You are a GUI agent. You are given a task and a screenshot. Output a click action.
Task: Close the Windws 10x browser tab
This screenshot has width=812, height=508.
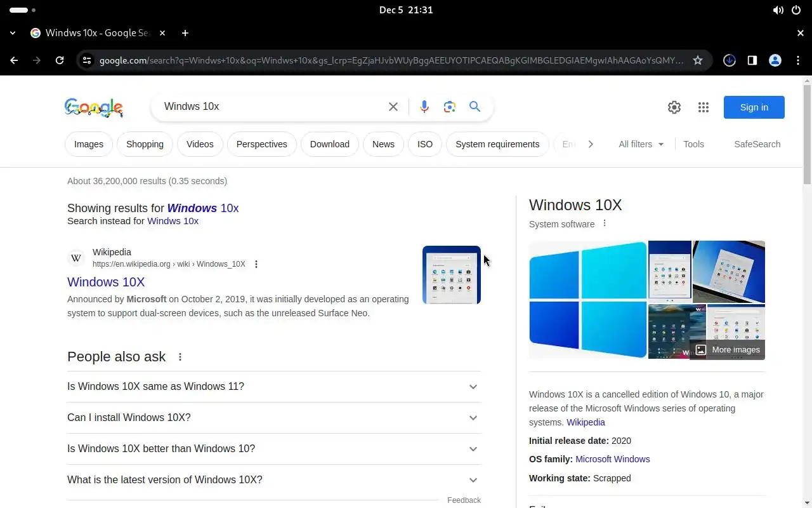(x=162, y=33)
